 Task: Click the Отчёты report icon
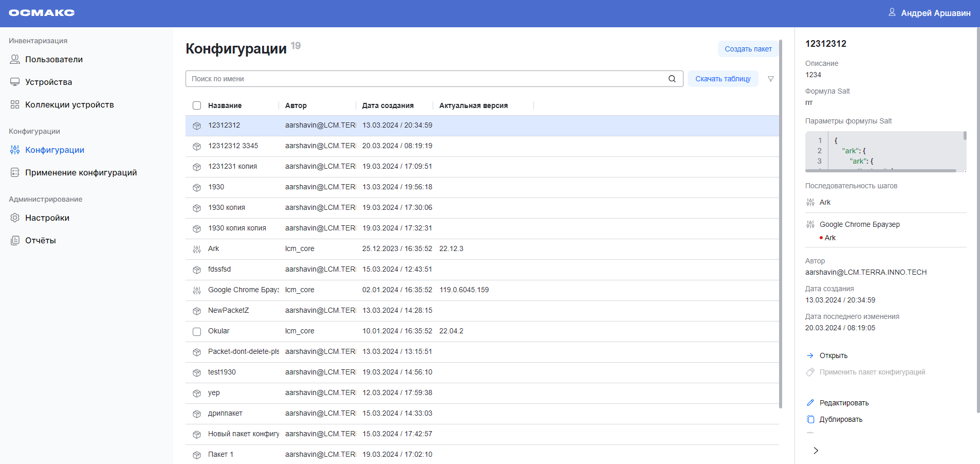coord(14,240)
